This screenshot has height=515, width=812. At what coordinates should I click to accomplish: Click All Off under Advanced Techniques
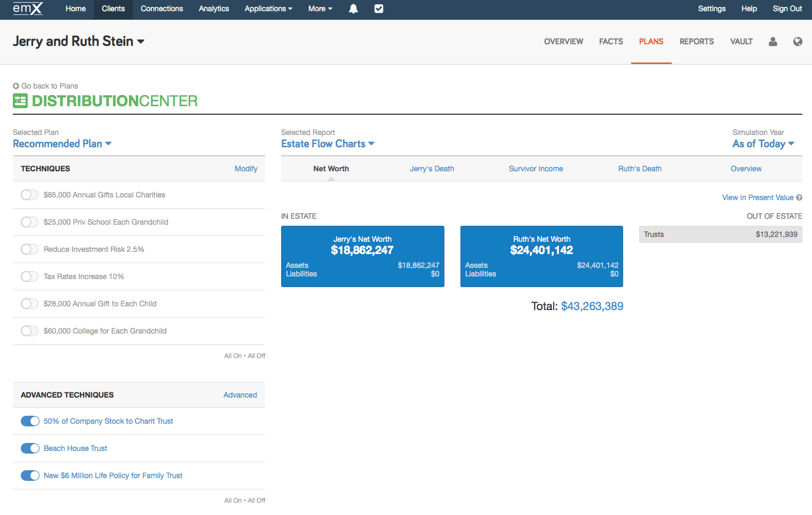point(257,501)
